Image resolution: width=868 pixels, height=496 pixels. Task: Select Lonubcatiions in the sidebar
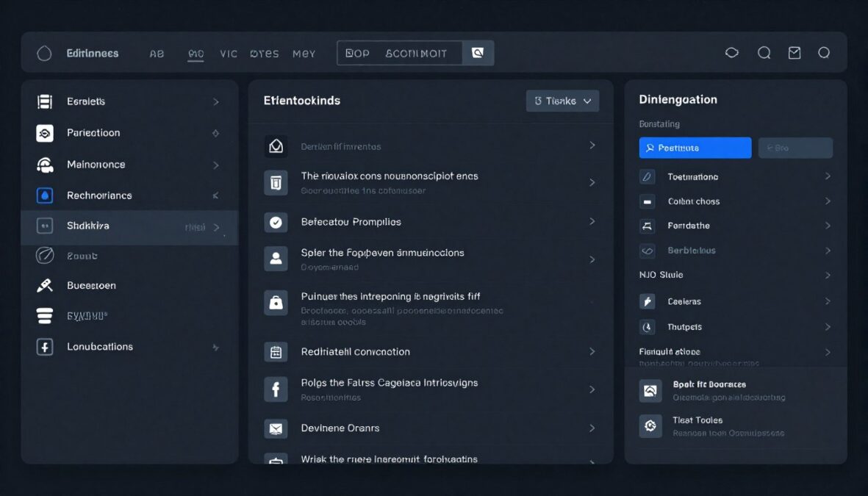pyautogui.click(x=129, y=347)
